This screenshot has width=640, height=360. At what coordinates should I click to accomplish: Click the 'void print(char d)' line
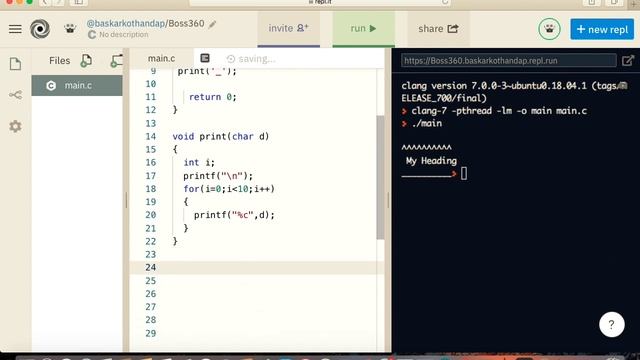tap(221, 136)
